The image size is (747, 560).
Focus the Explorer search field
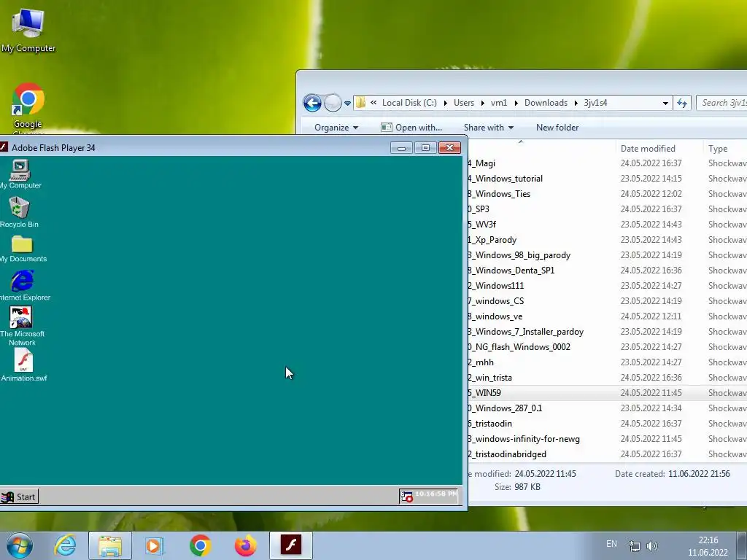(721, 103)
